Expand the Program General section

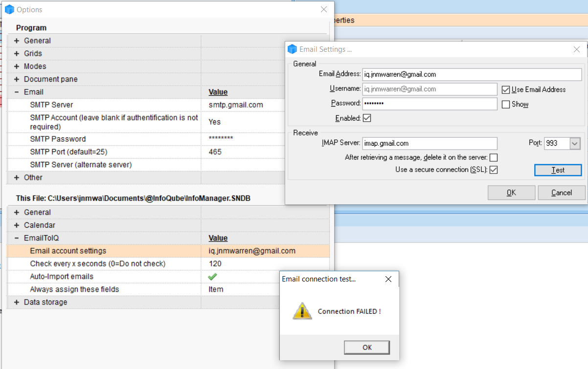[x=17, y=41]
